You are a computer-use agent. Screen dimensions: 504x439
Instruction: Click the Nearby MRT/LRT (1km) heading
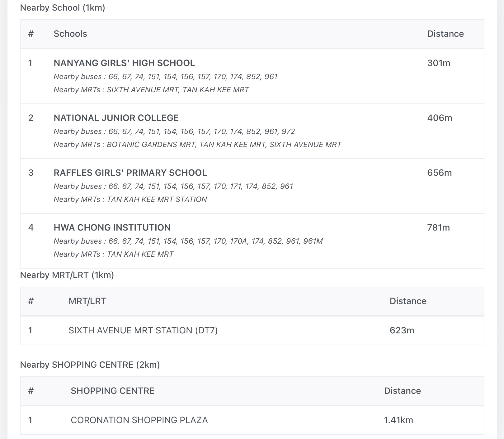click(67, 275)
